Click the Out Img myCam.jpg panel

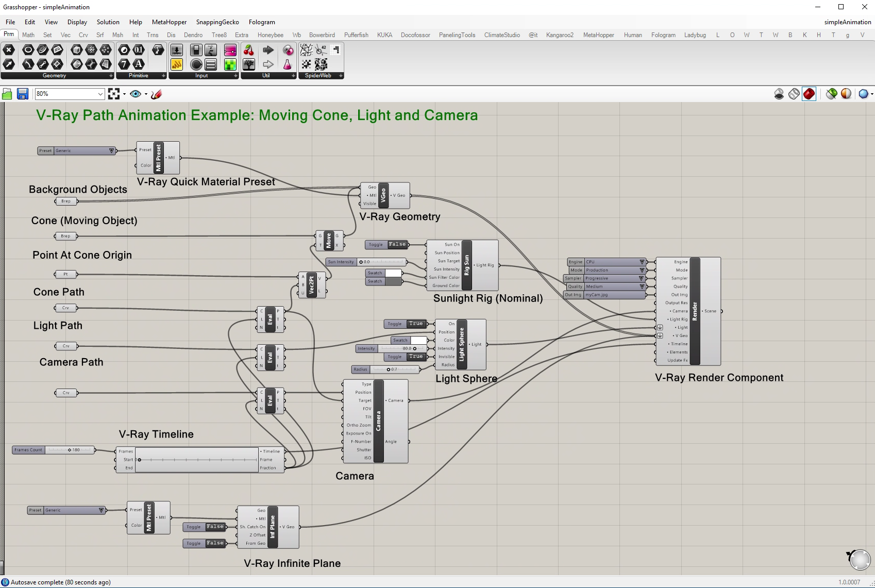tap(604, 295)
